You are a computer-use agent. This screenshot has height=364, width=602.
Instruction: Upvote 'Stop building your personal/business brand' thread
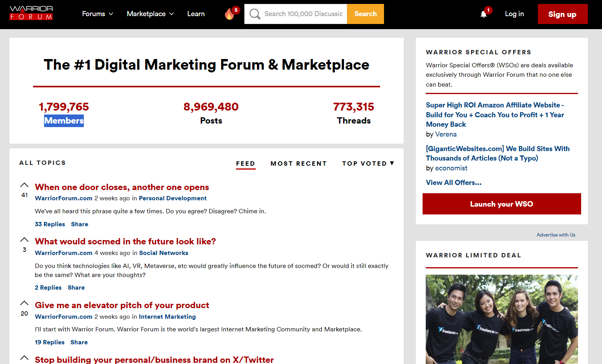pos(24,358)
